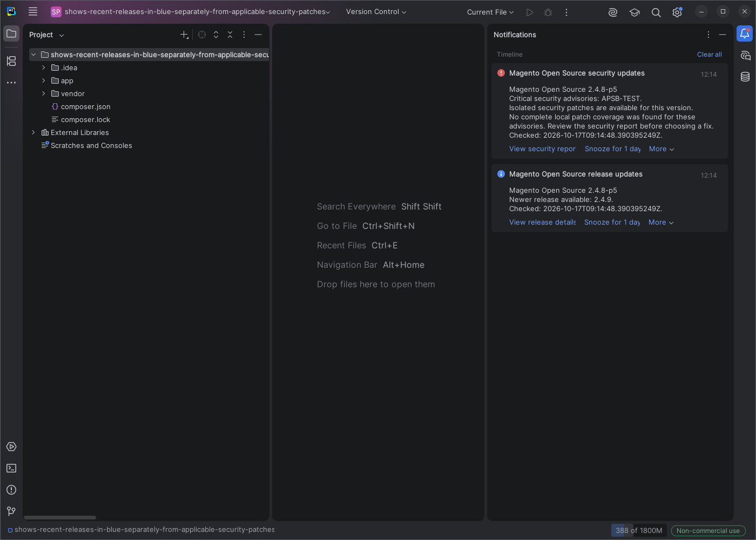Click the Non-commercial use badge
The width and height of the screenshot is (756, 540).
[x=708, y=531]
